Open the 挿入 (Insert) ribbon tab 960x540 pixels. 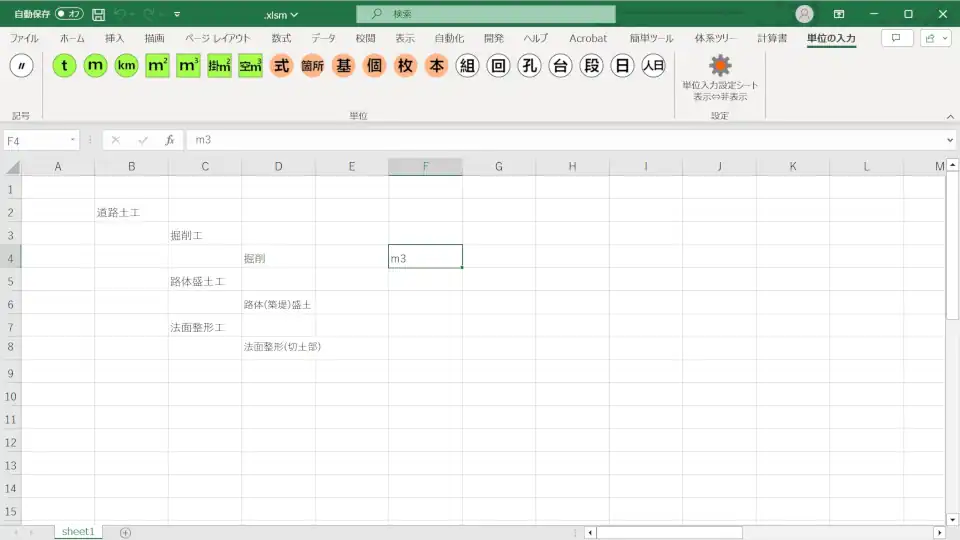[x=115, y=38]
